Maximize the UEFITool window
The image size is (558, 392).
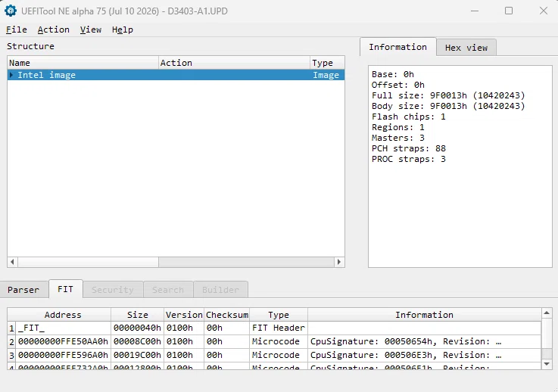509,11
